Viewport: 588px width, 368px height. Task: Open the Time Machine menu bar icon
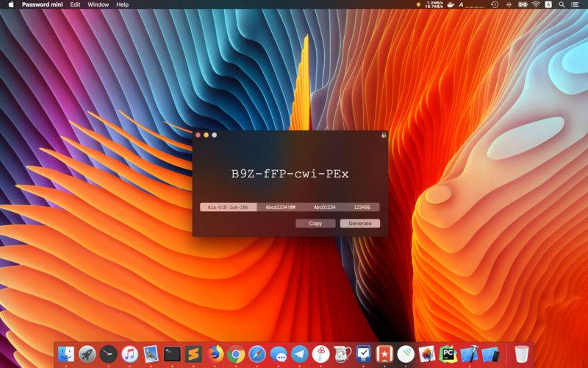tap(495, 4)
